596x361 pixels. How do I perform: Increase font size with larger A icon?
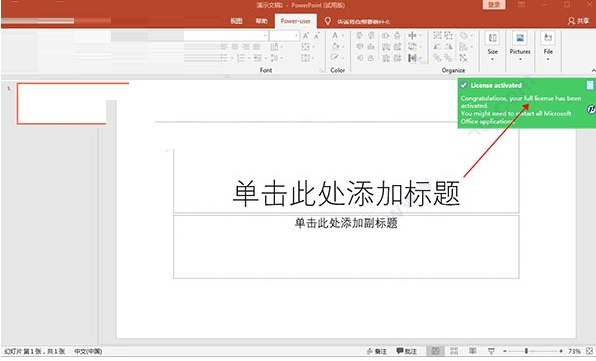click(306, 36)
